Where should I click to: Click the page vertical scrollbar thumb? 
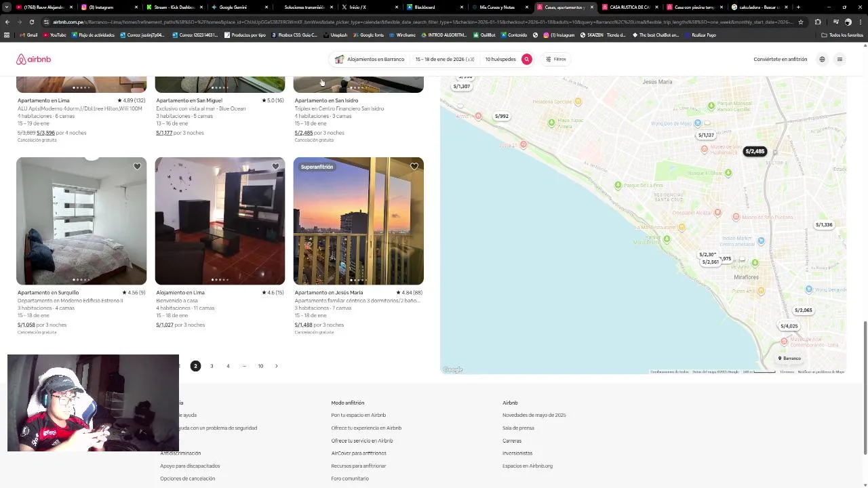pos(865,387)
